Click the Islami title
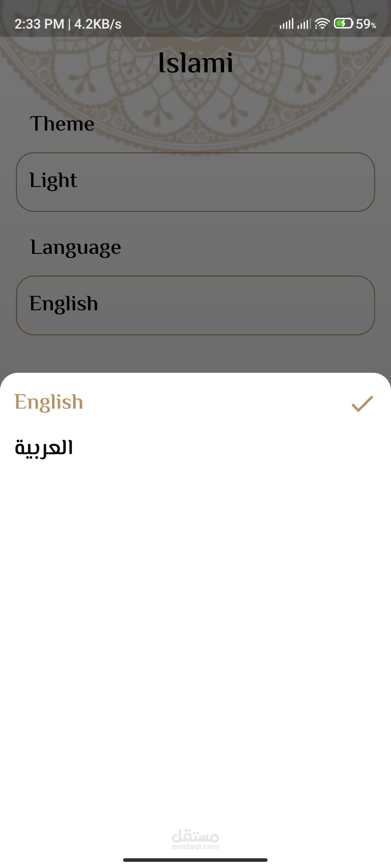Screen dimensions: 391x868 tap(195, 63)
